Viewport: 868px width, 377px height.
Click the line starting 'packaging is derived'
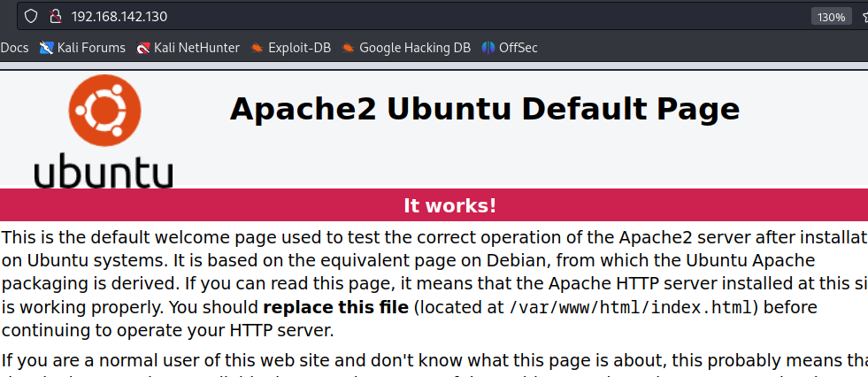[434, 283]
